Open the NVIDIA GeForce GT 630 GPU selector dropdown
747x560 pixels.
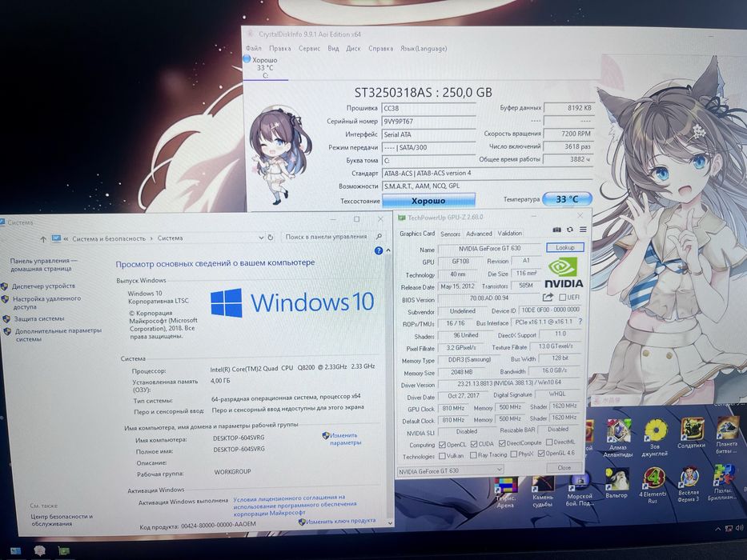pyautogui.click(x=450, y=470)
